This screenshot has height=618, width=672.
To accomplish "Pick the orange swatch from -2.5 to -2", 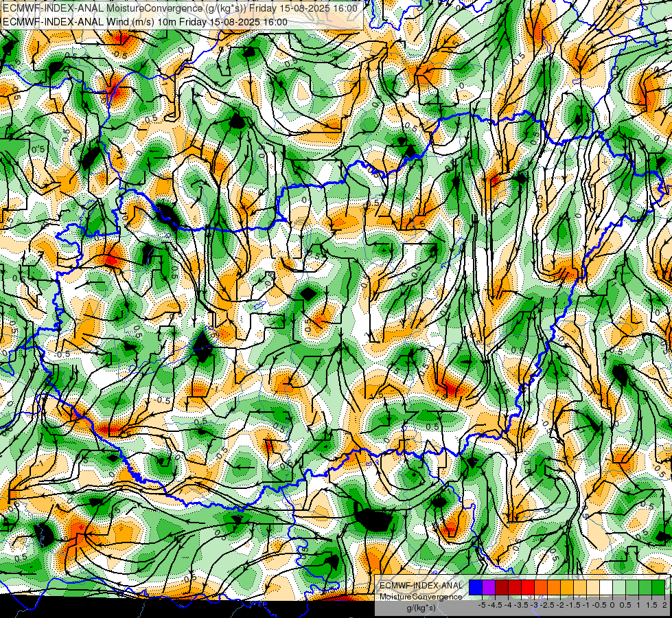I will [554, 587].
